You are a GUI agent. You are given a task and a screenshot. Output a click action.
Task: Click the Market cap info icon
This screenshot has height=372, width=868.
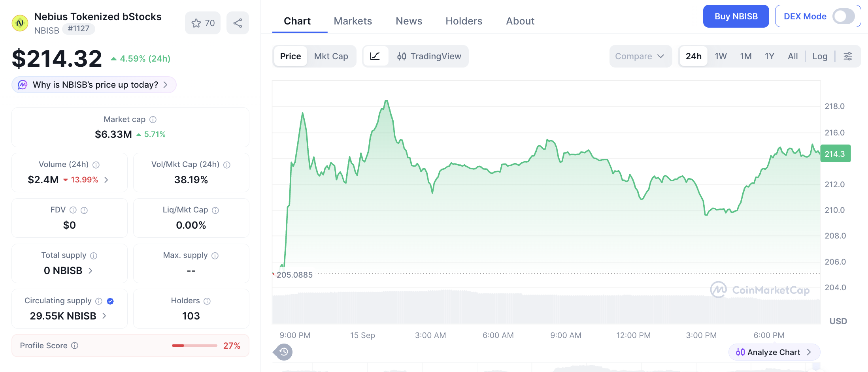coord(153,119)
